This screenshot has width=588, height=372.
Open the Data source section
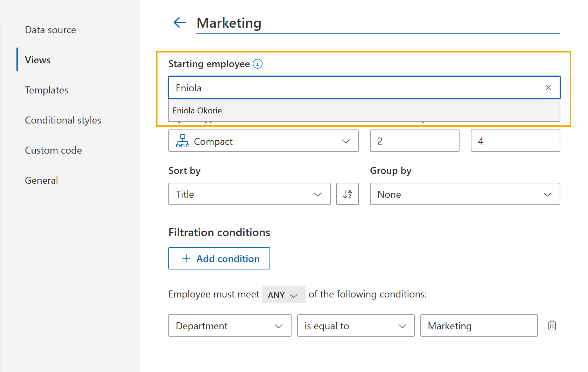coord(50,30)
